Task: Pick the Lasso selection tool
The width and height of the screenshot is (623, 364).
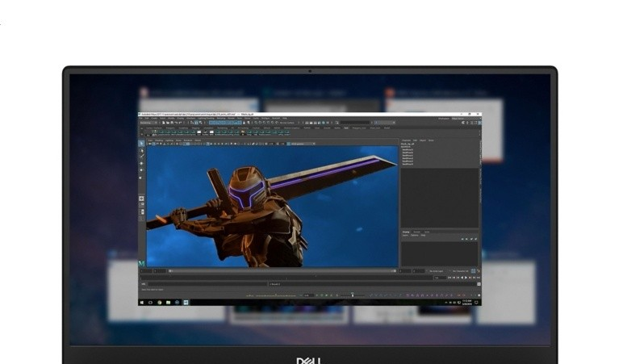Action: [141, 150]
